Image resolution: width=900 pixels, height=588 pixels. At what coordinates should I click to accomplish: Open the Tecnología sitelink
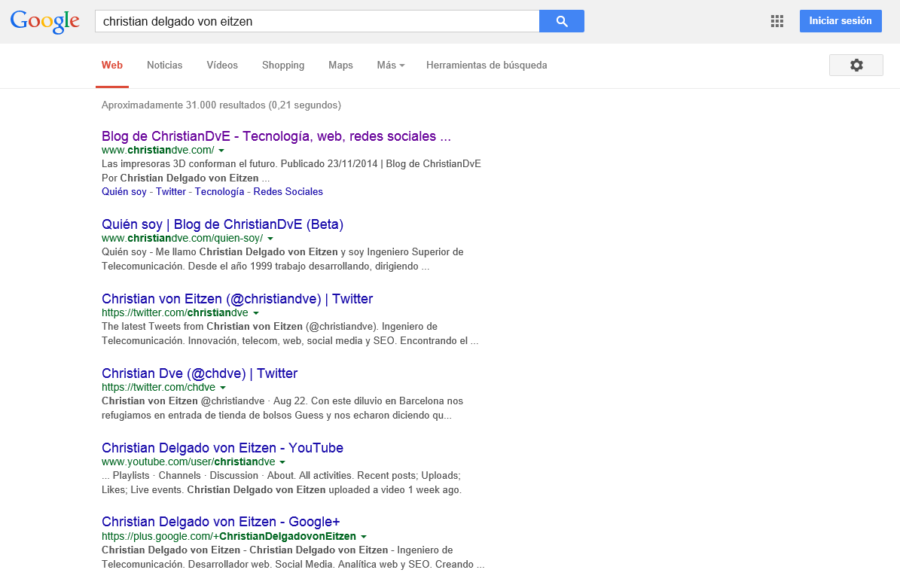tap(219, 191)
